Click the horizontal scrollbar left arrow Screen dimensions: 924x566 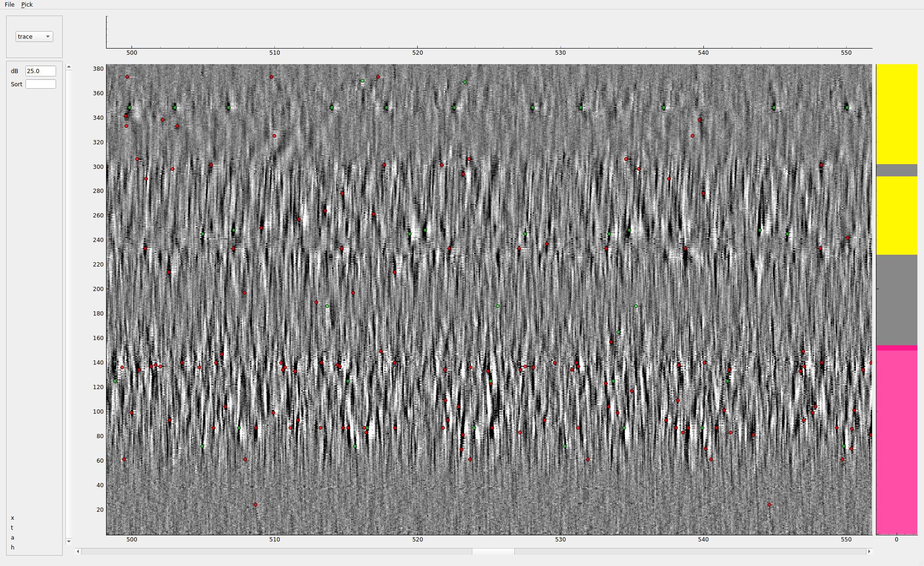78,551
